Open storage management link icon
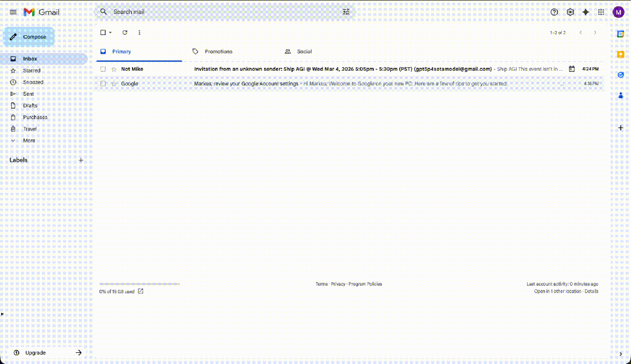Screen dimensions: 631x364 pyautogui.click(x=140, y=291)
